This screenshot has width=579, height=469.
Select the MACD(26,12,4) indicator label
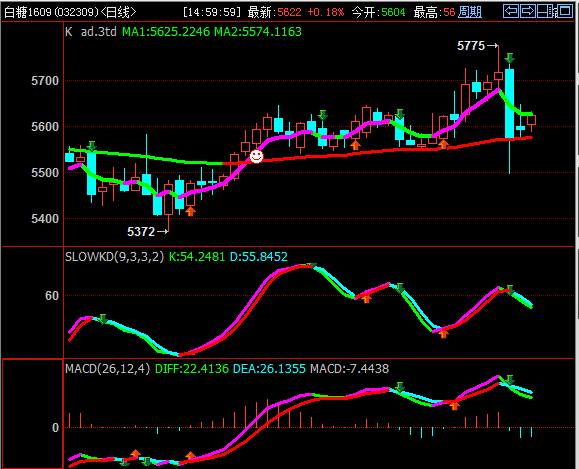pyautogui.click(x=107, y=369)
